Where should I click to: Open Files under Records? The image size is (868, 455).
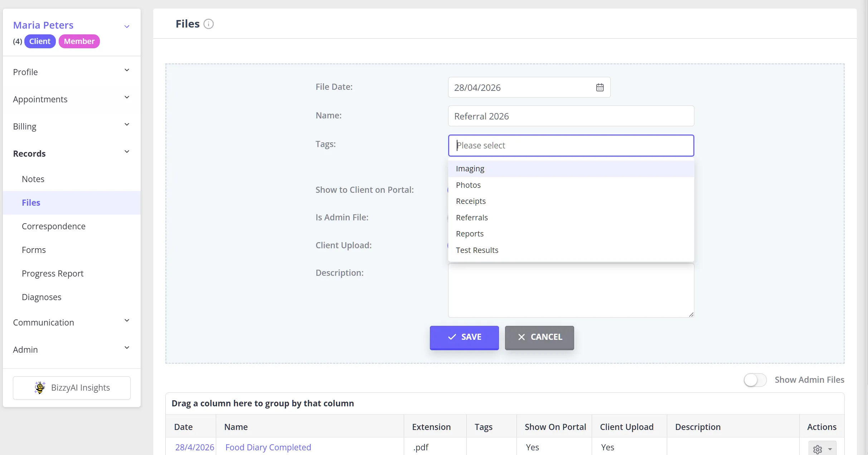(72, 202)
